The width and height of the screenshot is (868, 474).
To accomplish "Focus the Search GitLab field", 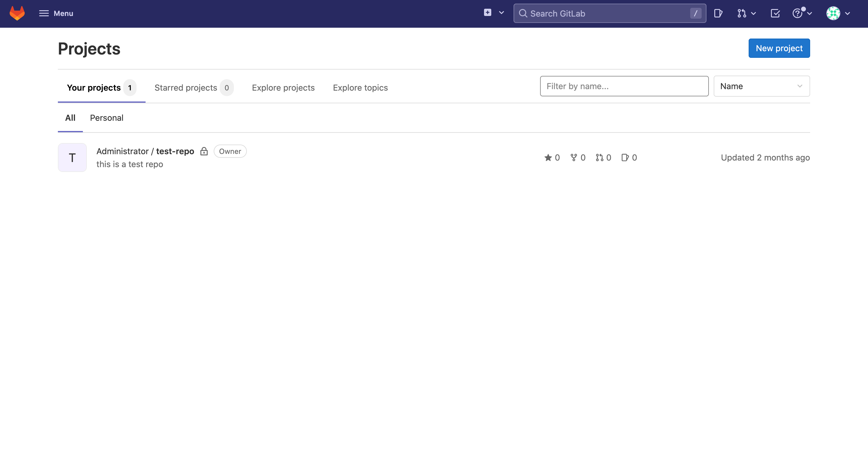I will pos(609,14).
